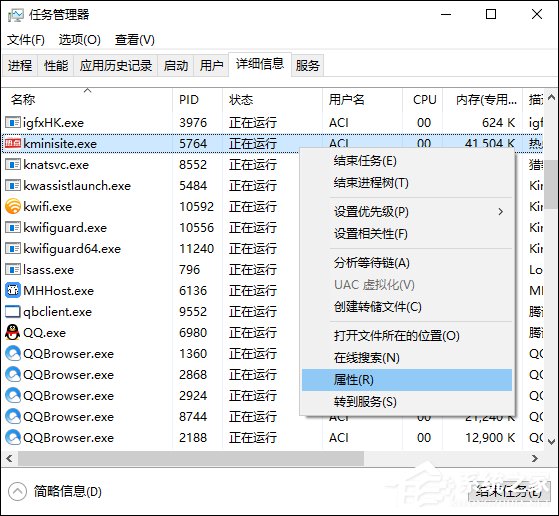Click the QQ.exe penguin icon
559x516 pixels.
[13, 332]
